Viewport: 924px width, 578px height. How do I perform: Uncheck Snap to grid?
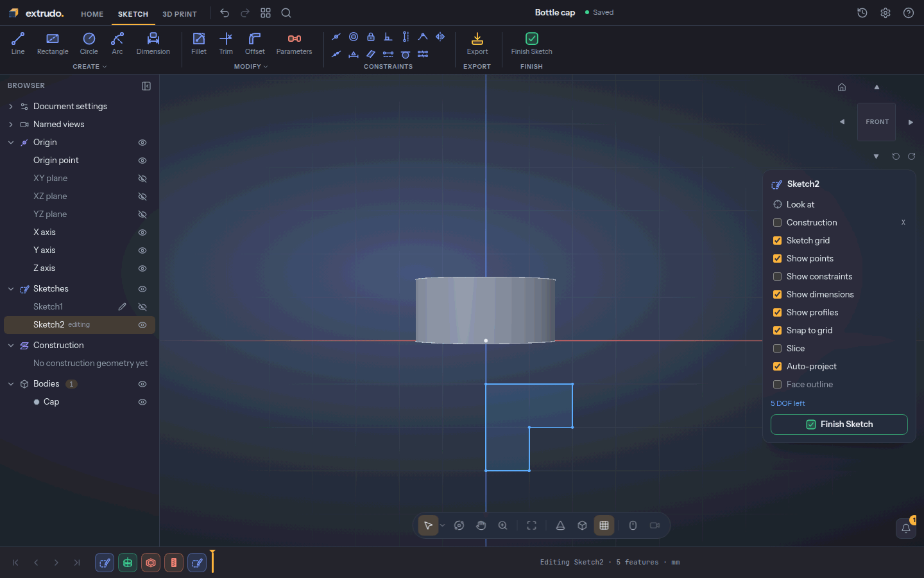pos(777,331)
